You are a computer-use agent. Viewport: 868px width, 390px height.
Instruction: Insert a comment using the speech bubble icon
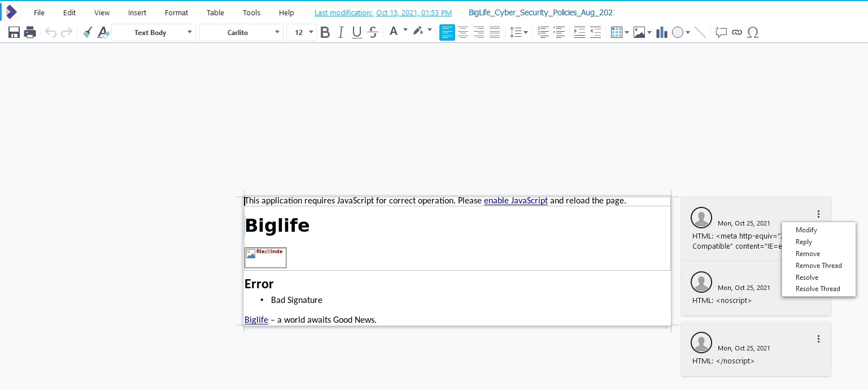(721, 32)
